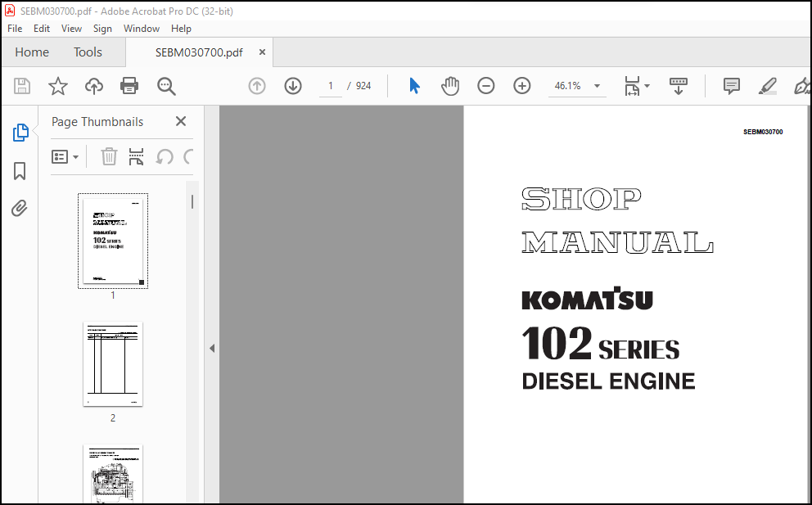Collapse the navigation pane arrow
Screen dimensions: 812x505
coord(212,348)
